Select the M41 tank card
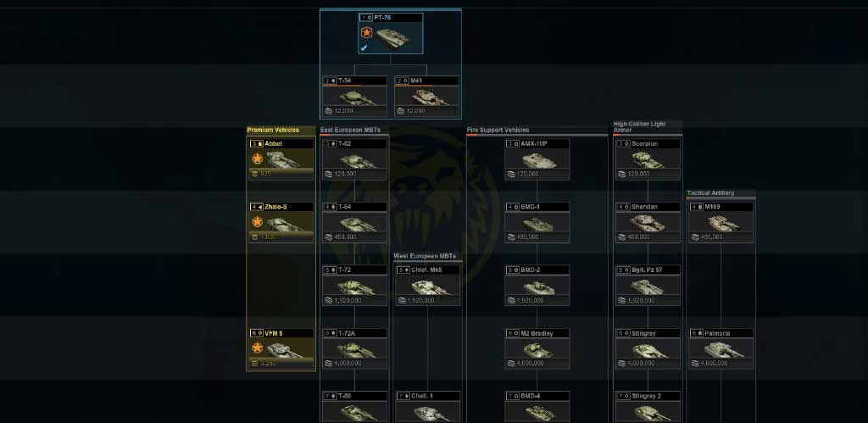 point(427,96)
